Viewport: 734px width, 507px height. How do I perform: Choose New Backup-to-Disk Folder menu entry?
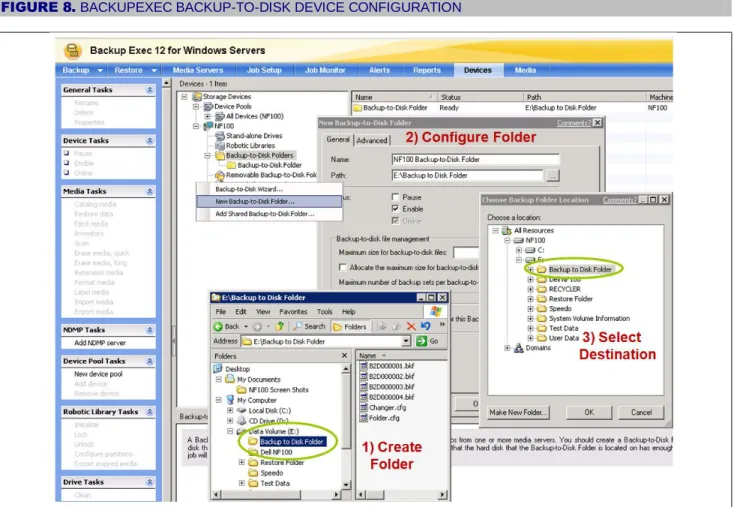[x=269, y=201]
